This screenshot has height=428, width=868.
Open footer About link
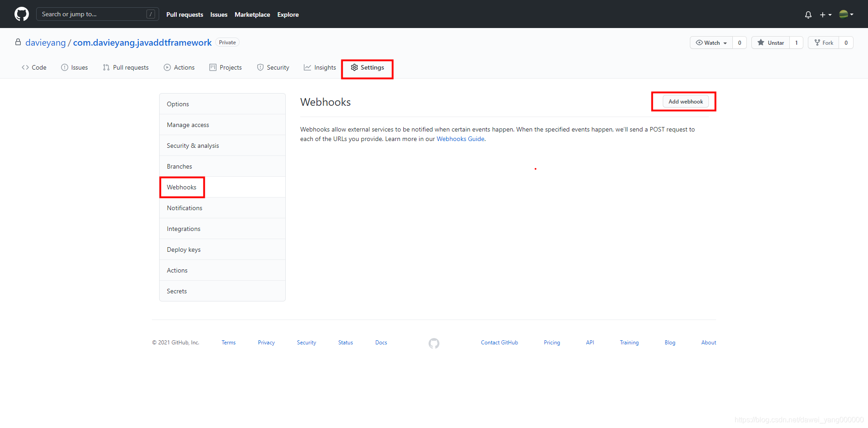tap(709, 343)
